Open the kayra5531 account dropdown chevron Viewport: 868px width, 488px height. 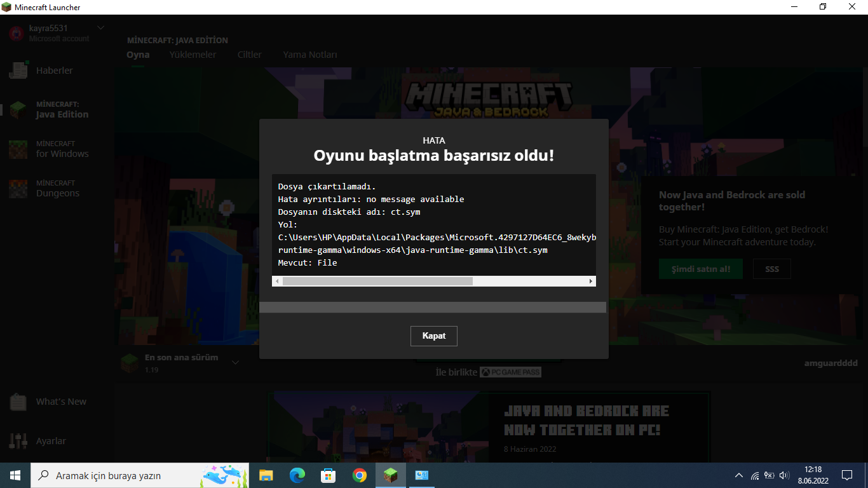pyautogui.click(x=100, y=28)
